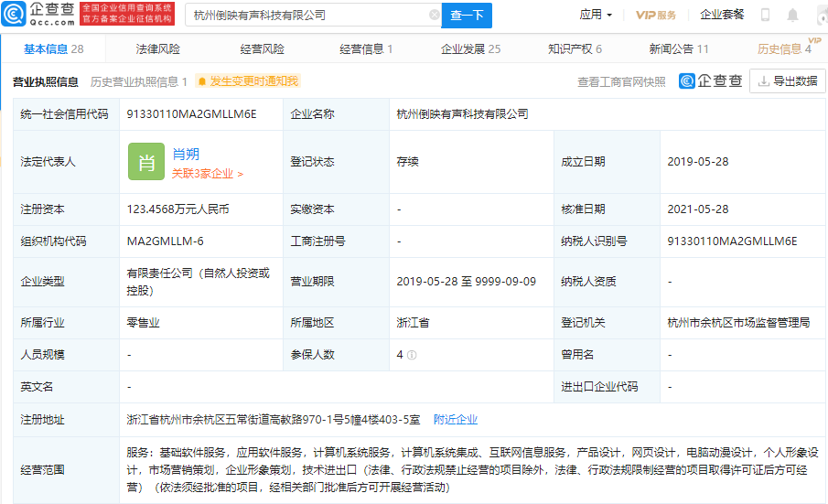Click 发生变更时通知我 notify button

[248, 81]
